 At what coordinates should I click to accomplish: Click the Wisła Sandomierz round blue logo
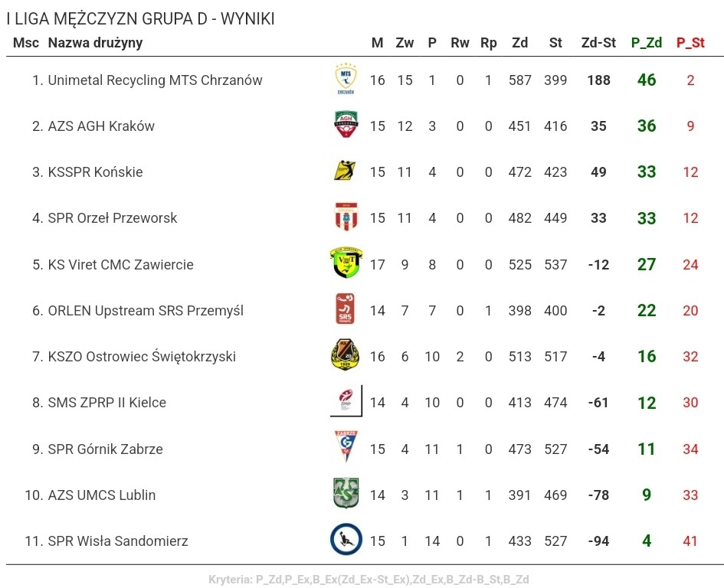click(x=346, y=539)
